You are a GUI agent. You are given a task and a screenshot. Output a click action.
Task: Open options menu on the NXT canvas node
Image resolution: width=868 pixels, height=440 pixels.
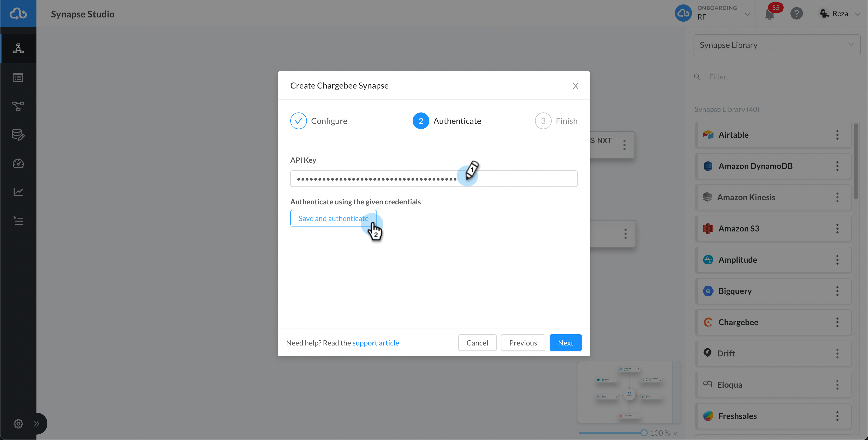point(624,145)
